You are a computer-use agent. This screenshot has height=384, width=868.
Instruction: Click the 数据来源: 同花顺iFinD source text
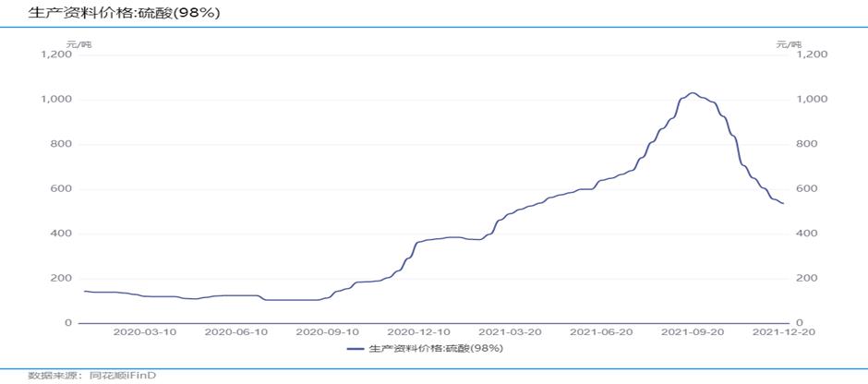(x=92, y=376)
